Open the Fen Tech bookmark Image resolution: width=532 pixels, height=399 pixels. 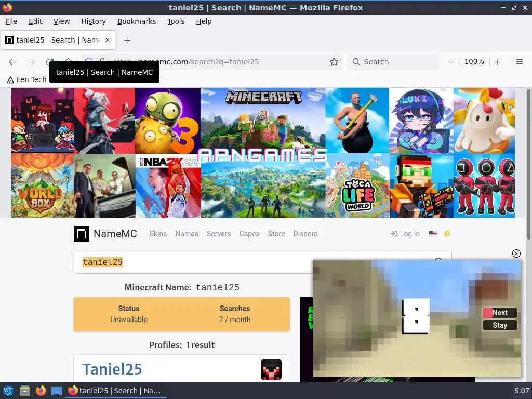[x=26, y=79]
